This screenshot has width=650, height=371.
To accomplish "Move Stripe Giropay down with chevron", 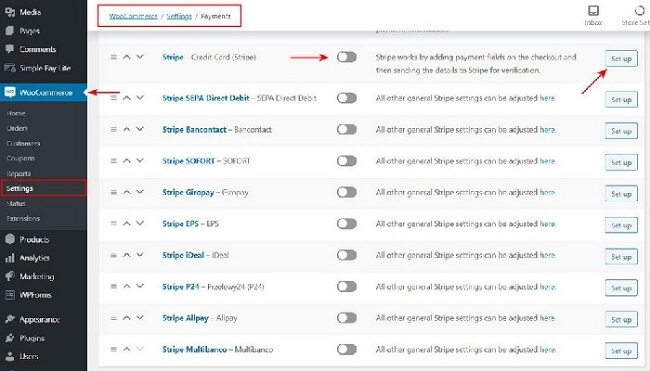I will tap(140, 192).
